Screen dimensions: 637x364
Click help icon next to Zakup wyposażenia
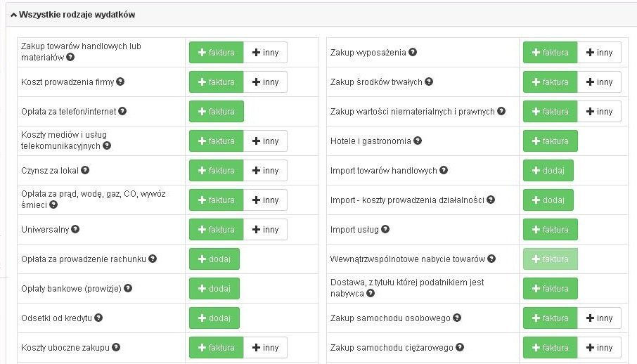413,52
